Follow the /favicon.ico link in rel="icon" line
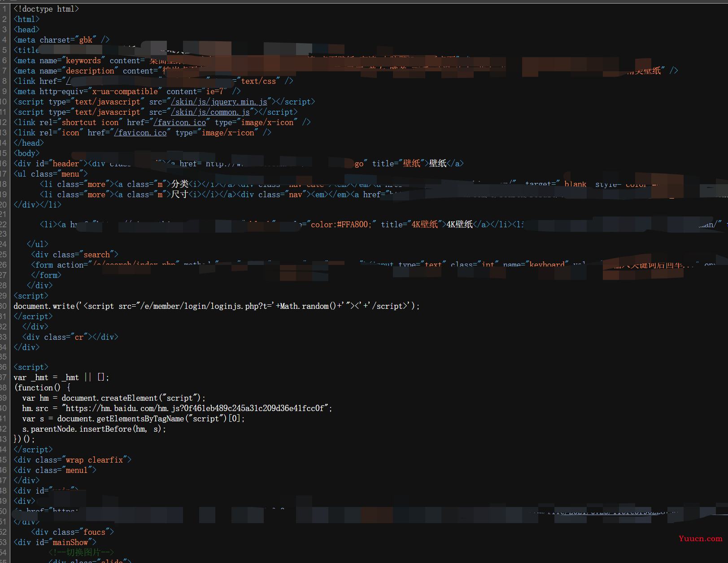728x563 pixels. click(x=140, y=133)
